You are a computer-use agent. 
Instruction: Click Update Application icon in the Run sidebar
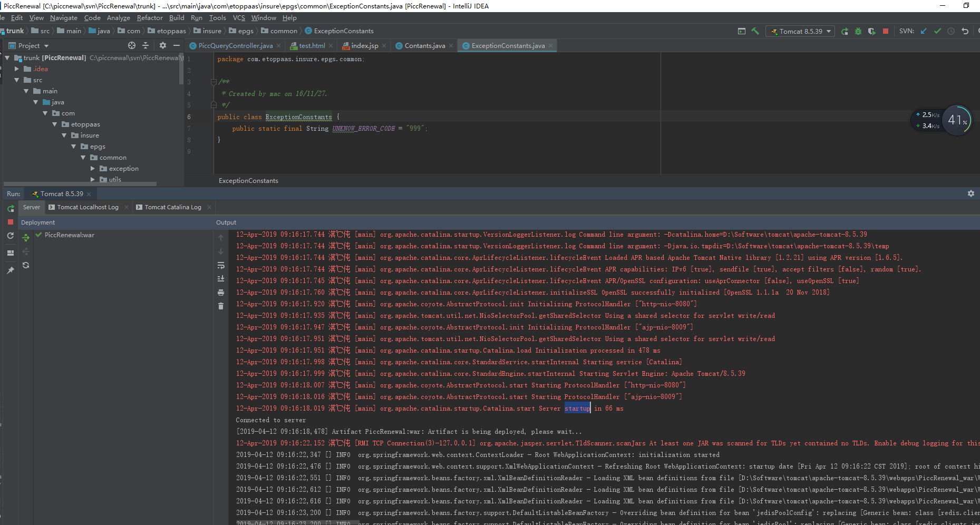11,236
